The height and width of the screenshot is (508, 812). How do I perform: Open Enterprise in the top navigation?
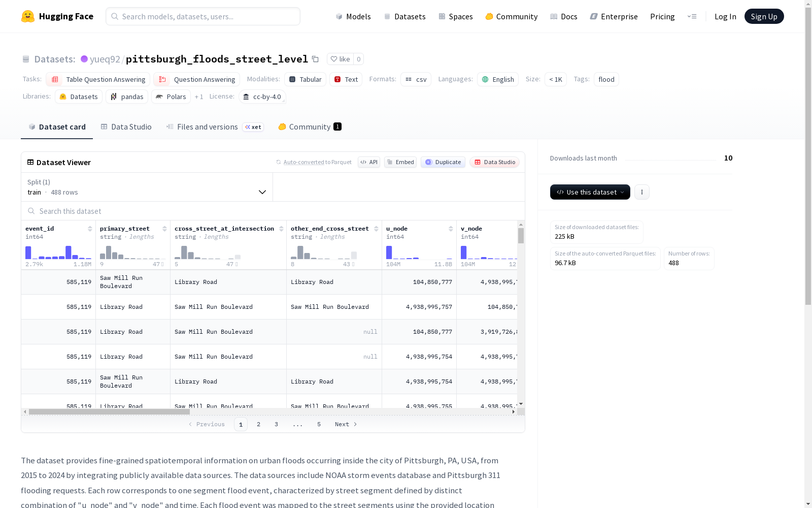[614, 16]
